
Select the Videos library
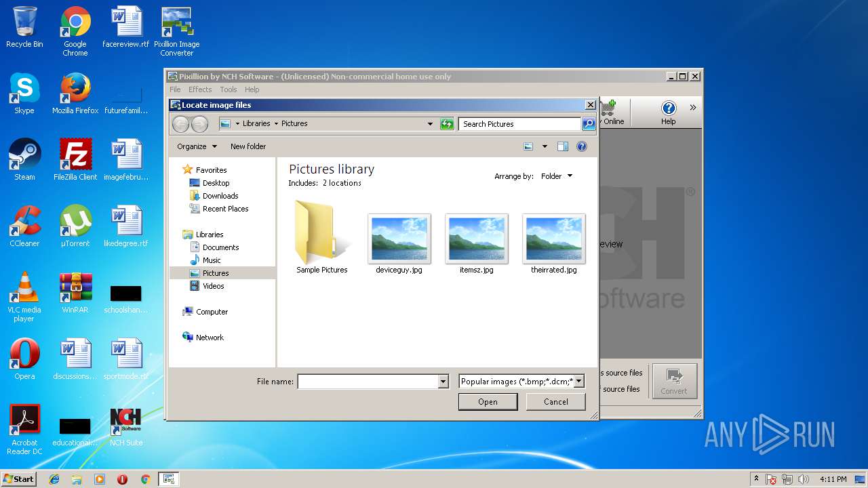(213, 286)
